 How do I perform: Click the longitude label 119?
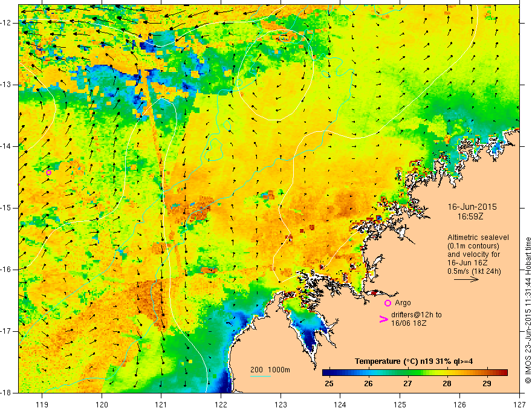(x=42, y=405)
